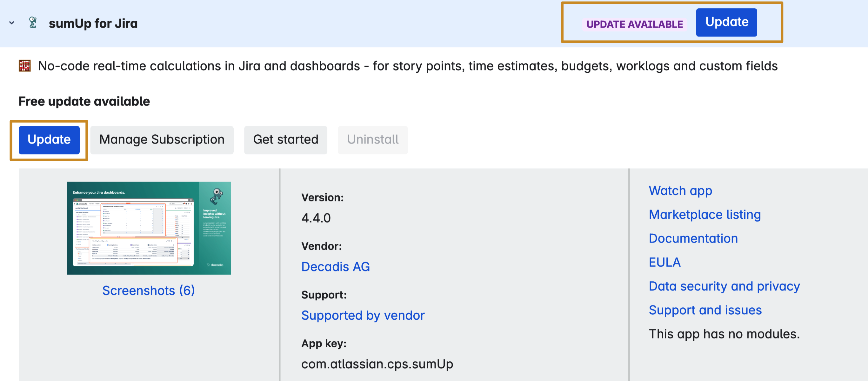
Task: Open the EULA link
Action: tap(664, 262)
